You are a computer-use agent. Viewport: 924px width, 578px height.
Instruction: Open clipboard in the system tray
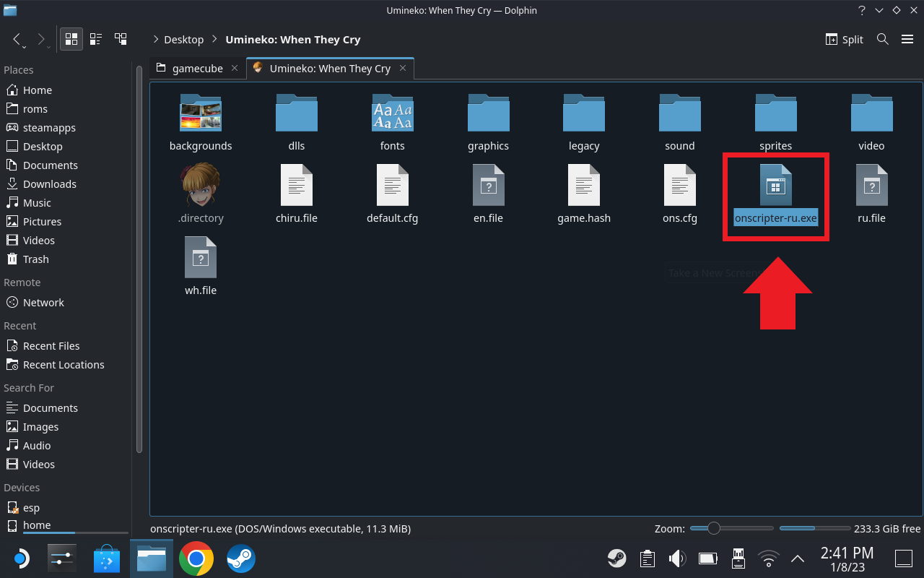pyautogui.click(x=647, y=558)
